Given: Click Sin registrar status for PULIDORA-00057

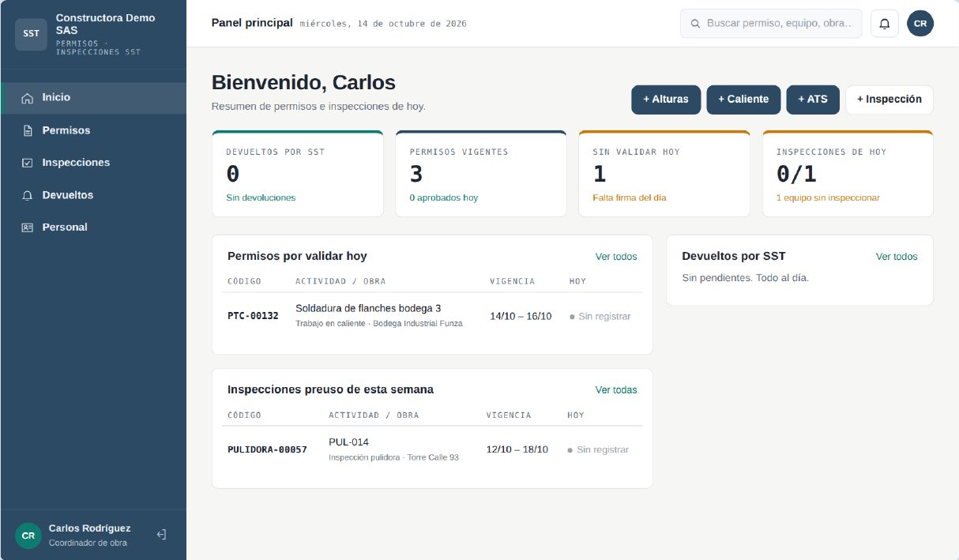Looking at the screenshot, I should [x=598, y=449].
